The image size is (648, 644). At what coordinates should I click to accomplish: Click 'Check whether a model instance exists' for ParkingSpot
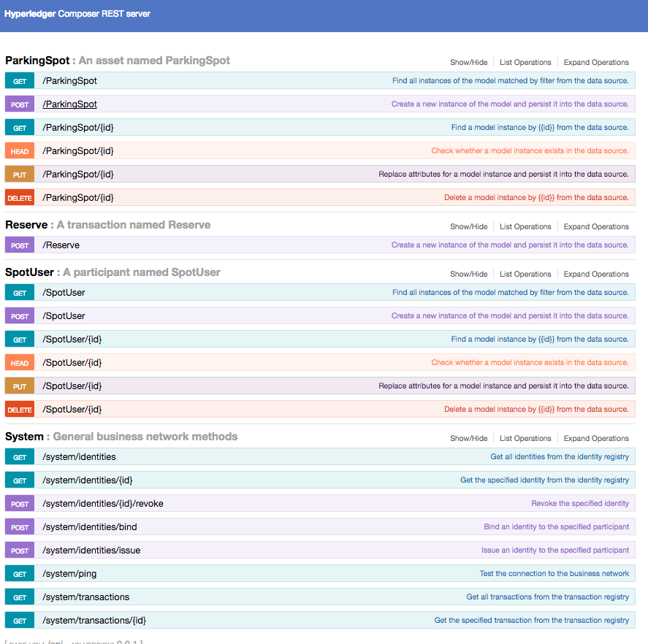click(x=530, y=150)
